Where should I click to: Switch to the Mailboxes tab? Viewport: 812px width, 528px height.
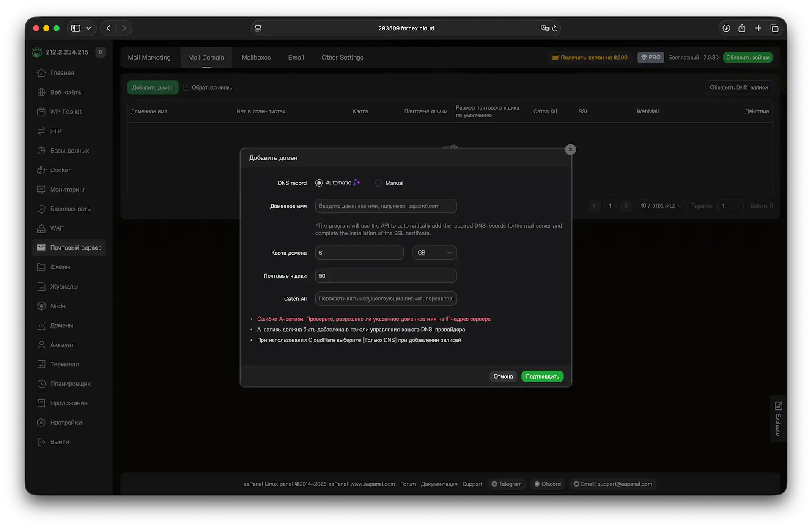pyautogui.click(x=256, y=58)
